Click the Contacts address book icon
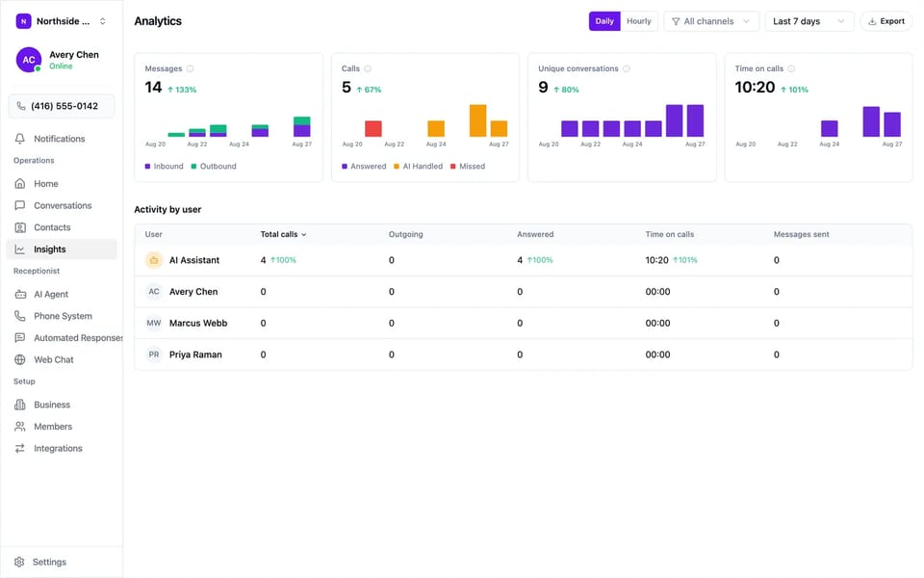Image resolution: width=924 pixels, height=578 pixels. coord(20,227)
